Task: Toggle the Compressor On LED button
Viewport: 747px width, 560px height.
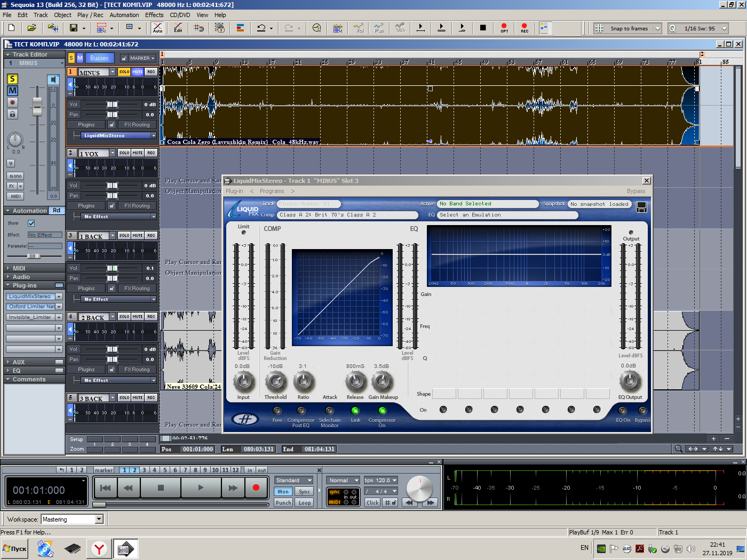Action: click(x=382, y=411)
